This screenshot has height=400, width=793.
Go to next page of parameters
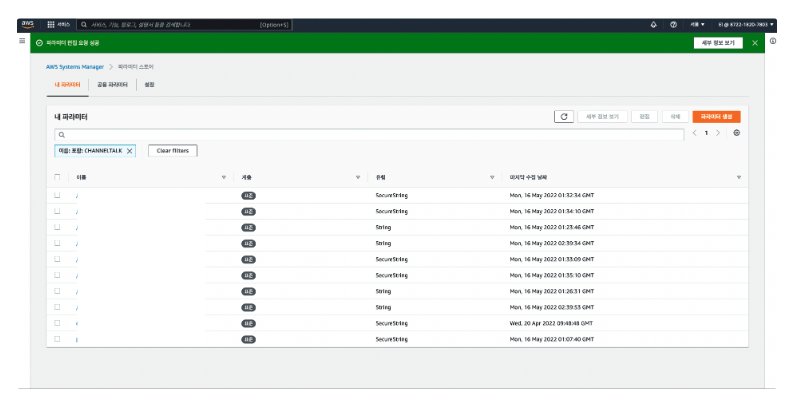(718, 133)
